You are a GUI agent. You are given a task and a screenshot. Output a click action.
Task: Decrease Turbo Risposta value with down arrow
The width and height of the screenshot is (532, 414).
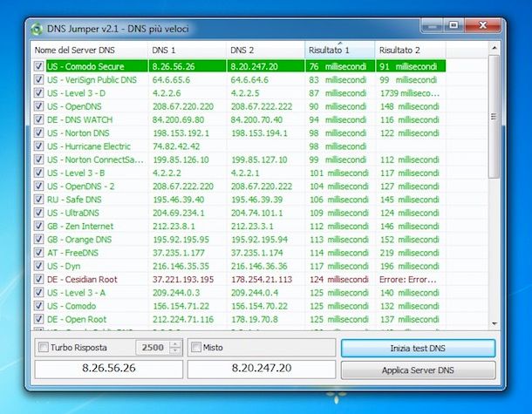click(x=175, y=350)
